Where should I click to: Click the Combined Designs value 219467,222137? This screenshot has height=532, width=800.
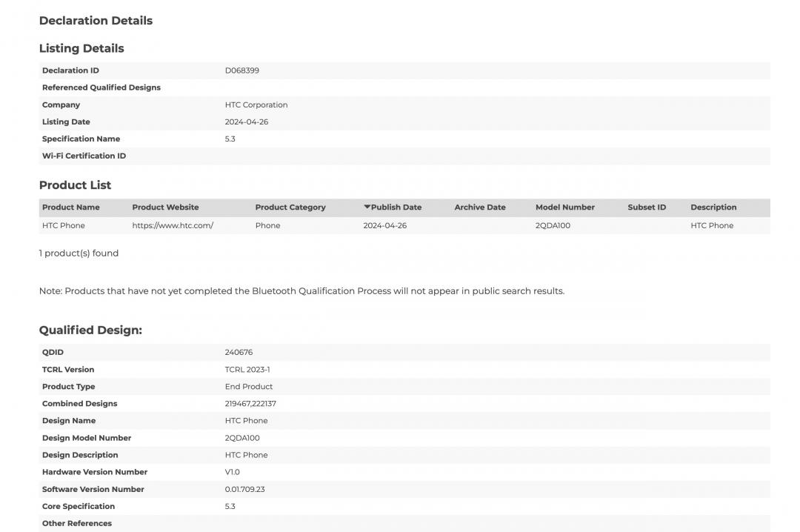pos(250,404)
